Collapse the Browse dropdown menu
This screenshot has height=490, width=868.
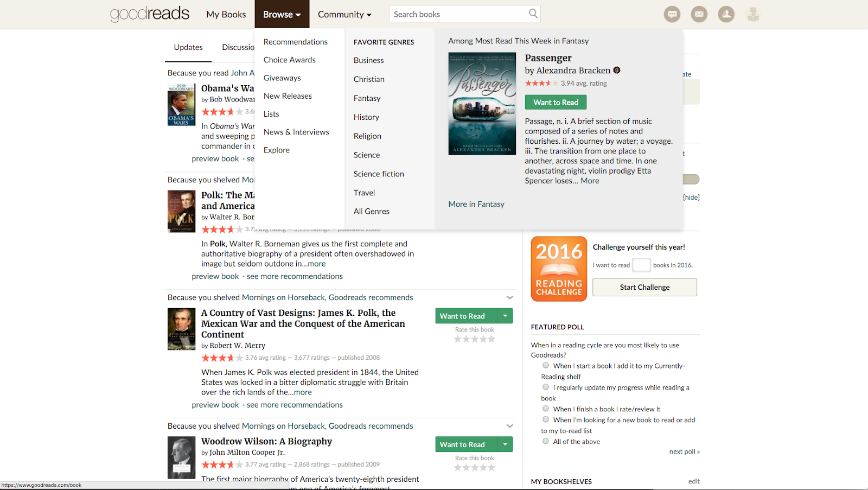[282, 14]
